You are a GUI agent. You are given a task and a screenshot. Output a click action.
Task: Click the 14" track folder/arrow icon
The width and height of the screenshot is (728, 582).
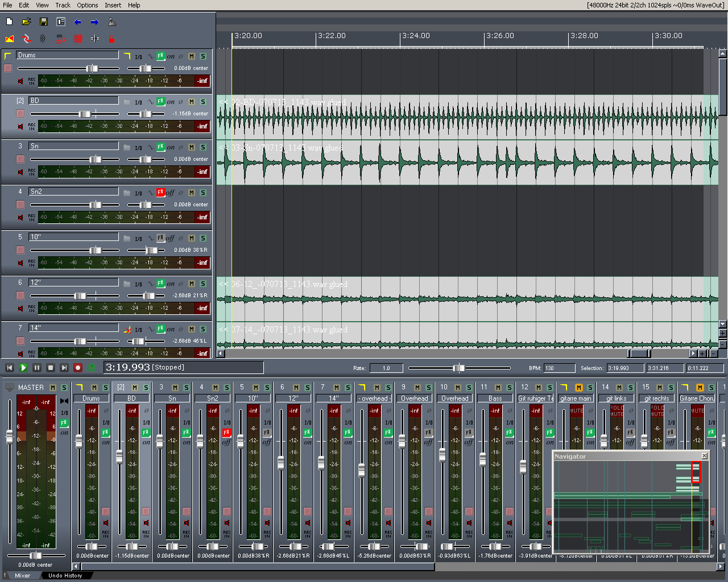pos(127,329)
